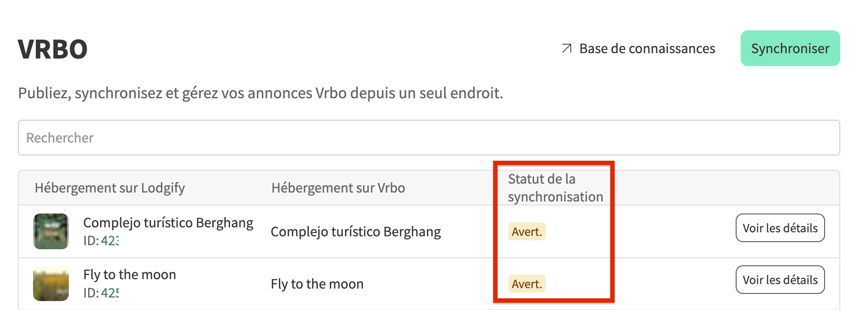
Task: View details for Fly to the moon
Action: [780, 280]
